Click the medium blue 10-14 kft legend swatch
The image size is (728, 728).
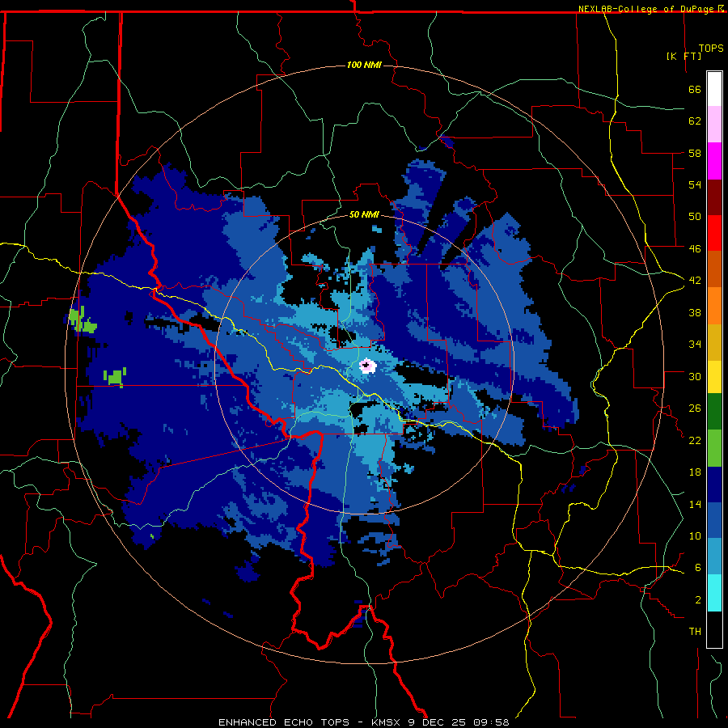click(714, 520)
